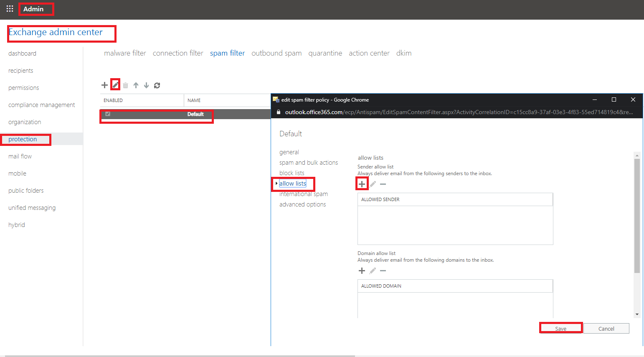Click the bottom horizontal page scrollbar
Viewport: 644px width, 357px height.
click(180, 356)
